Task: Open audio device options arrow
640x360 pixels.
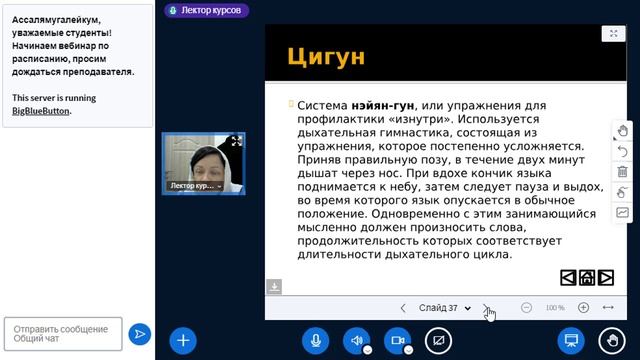Action: pos(367,350)
